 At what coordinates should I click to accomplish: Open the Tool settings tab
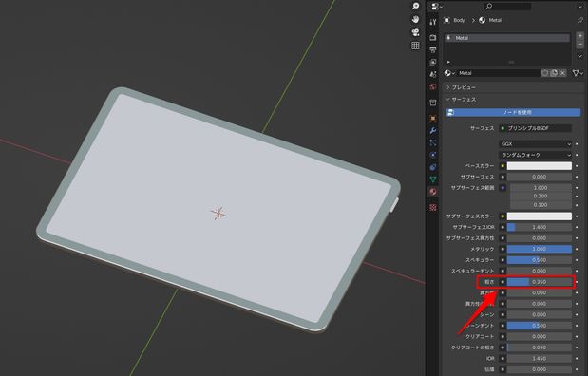(x=433, y=22)
